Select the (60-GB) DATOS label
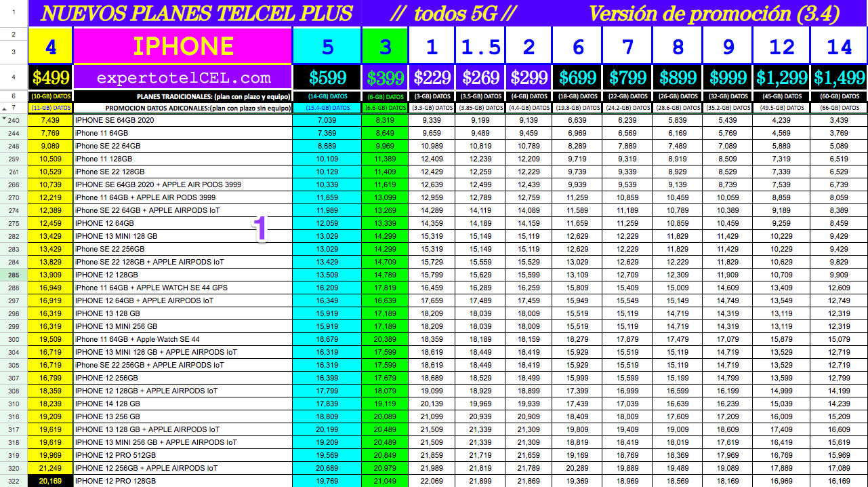The width and height of the screenshot is (868, 487). [x=840, y=96]
